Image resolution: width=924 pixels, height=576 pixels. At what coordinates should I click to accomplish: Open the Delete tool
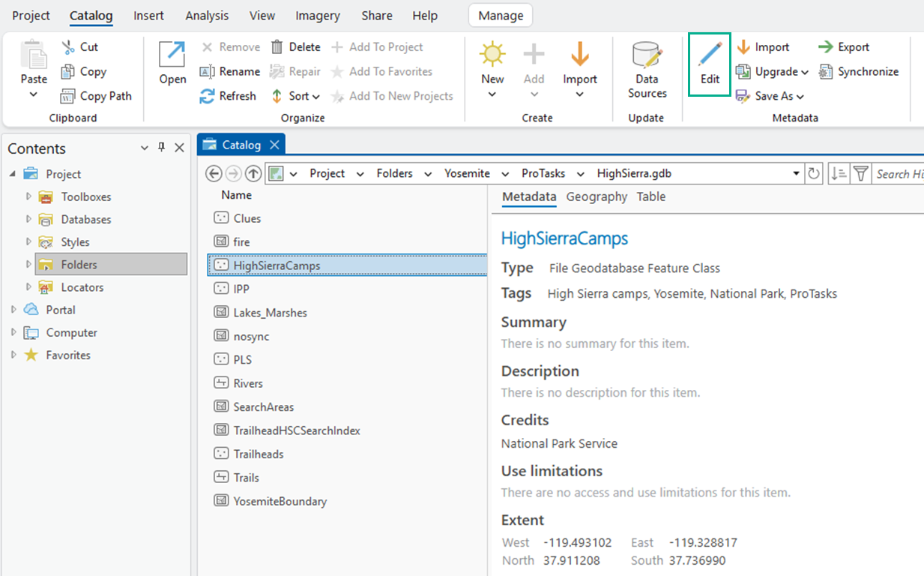(x=296, y=46)
